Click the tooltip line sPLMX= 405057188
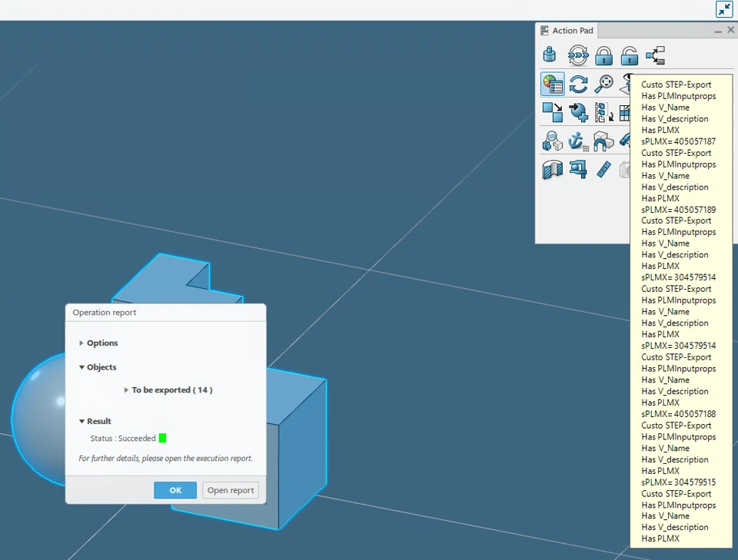Image resolution: width=738 pixels, height=560 pixels. click(x=678, y=414)
